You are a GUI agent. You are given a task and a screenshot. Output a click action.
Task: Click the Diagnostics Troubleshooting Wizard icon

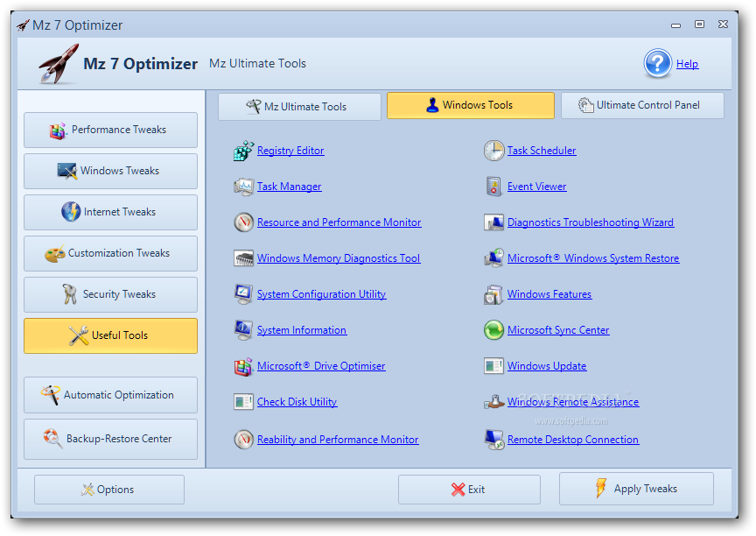(493, 222)
